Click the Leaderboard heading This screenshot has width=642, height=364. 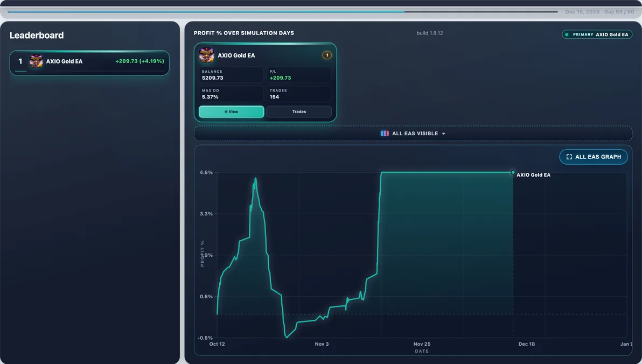click(37, 35)
